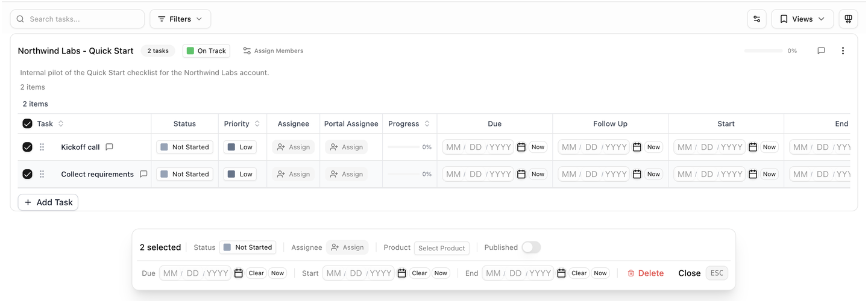Uncheck the Kickoff call checkbox

click(x=27, y=147)
